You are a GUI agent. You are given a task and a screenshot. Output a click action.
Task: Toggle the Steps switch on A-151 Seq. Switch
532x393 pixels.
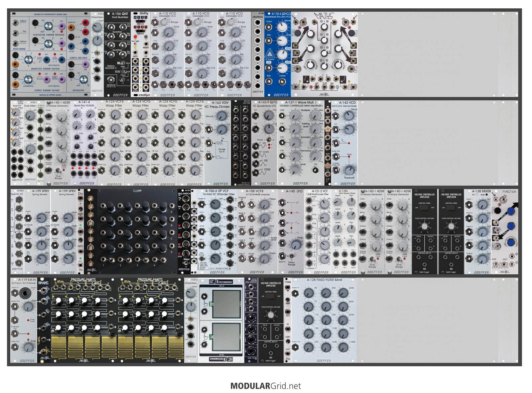tap(187, 263)
